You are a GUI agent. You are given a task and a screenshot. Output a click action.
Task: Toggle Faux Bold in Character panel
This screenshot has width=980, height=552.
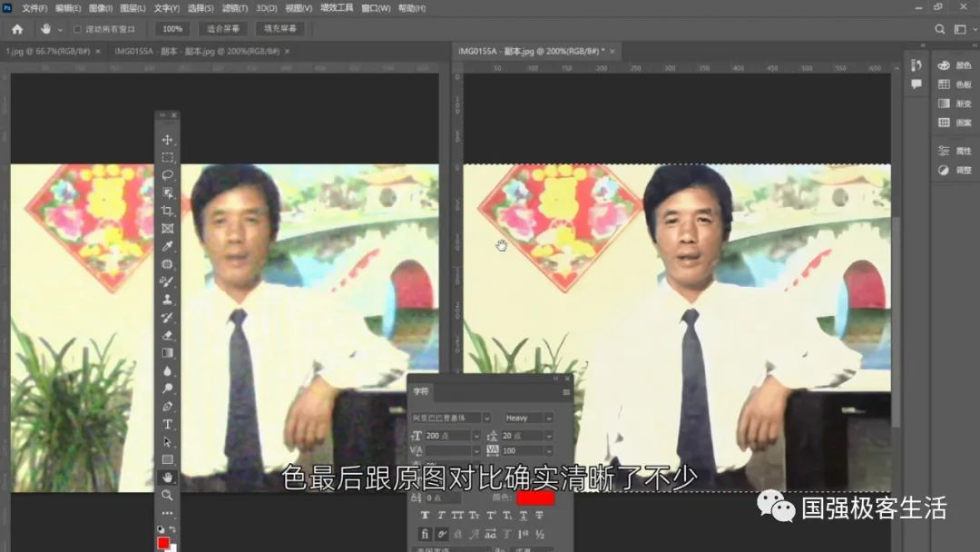[425, 515]
